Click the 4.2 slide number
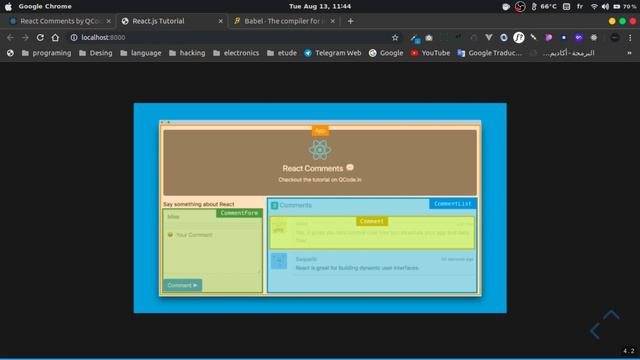The image size is (640, 360). (629, 351)
